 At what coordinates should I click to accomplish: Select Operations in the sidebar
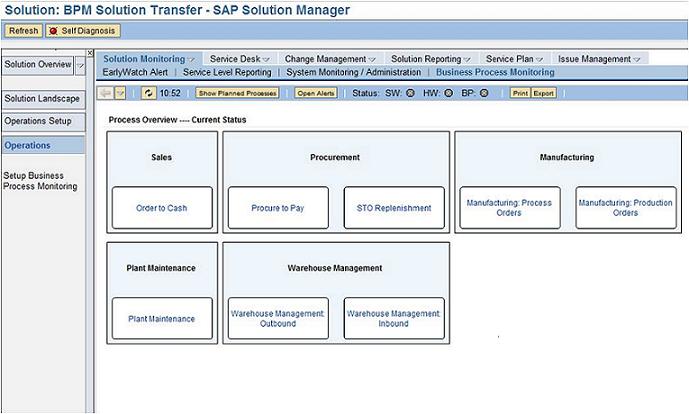[x=43, y=145]
